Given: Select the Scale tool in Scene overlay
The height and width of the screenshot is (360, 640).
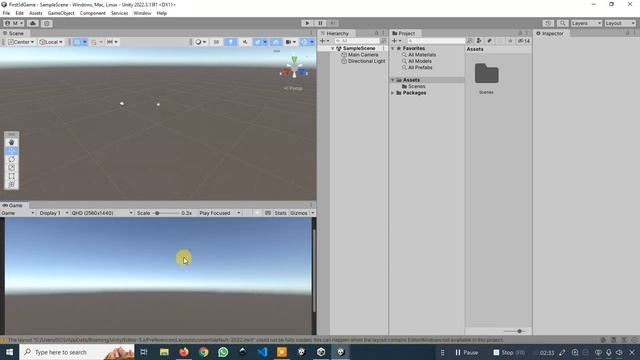Looking at the screenshot, I should click(x=11, y=168).
